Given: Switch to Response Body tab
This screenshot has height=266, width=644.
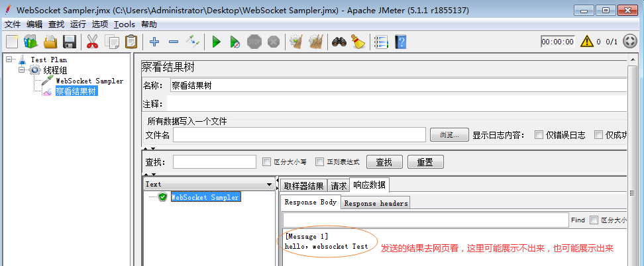Looking at the screenshot, I should click(311, 202).
